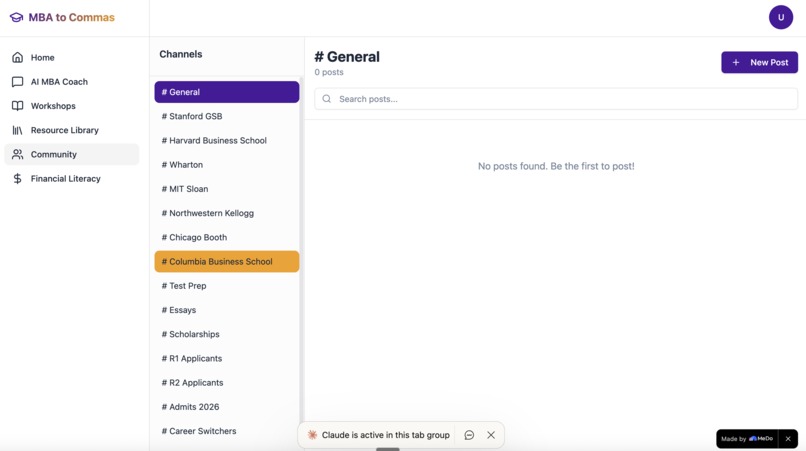Image resolution: width=806 pixels, height=451 pixels.
Task: Click the '0 posts' count text
Action: coord(329,72)
